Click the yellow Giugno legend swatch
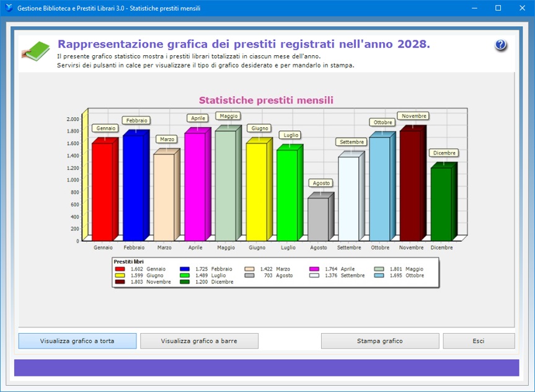This screenshot has height=392, width=535. [120, 275]
